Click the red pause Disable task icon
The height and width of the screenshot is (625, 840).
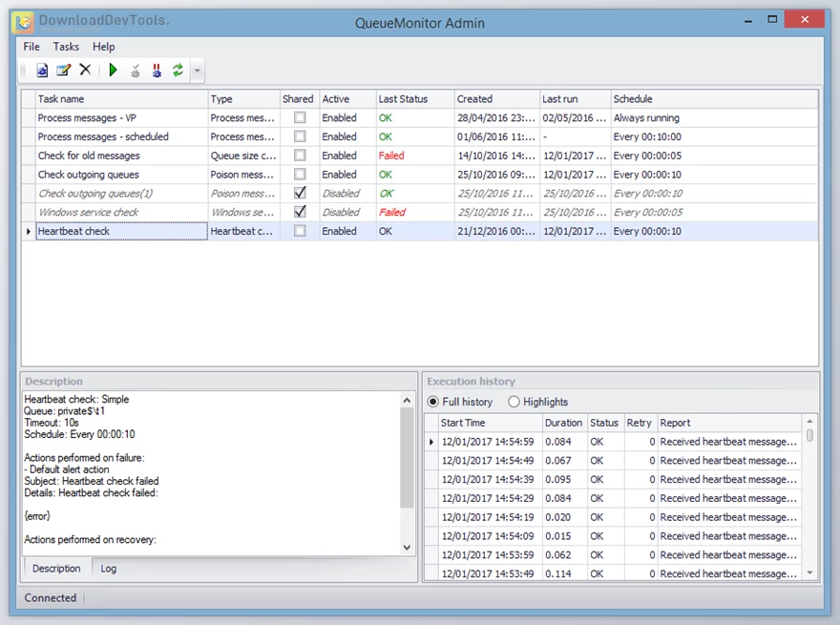157,71
